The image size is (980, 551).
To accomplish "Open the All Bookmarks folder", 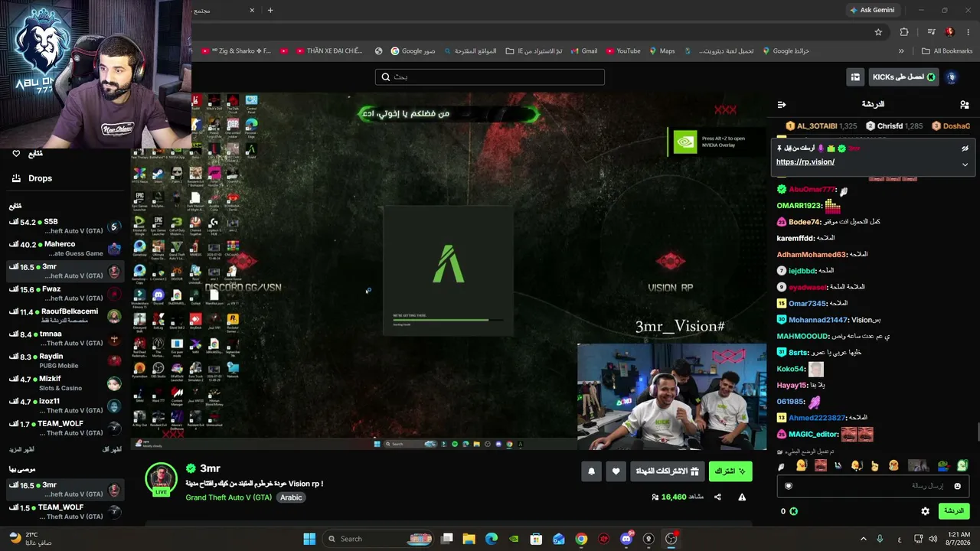I will [947, 51].
